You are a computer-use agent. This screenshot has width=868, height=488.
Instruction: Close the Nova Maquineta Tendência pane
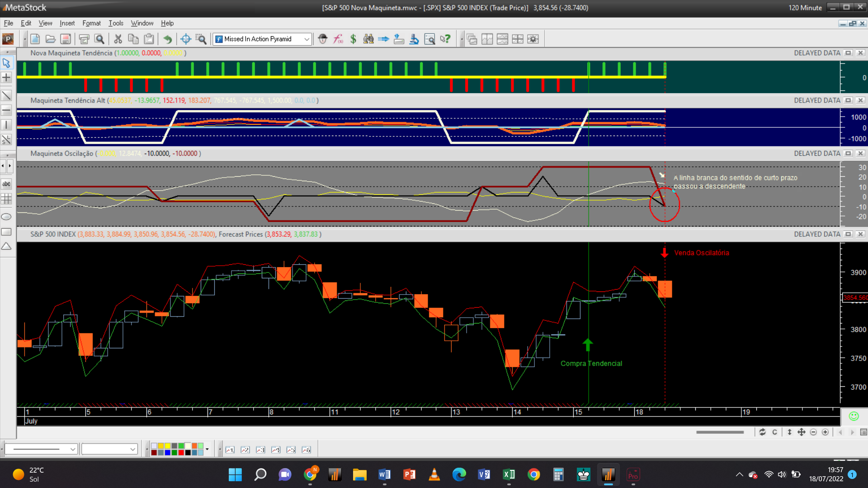pos(861,53)
